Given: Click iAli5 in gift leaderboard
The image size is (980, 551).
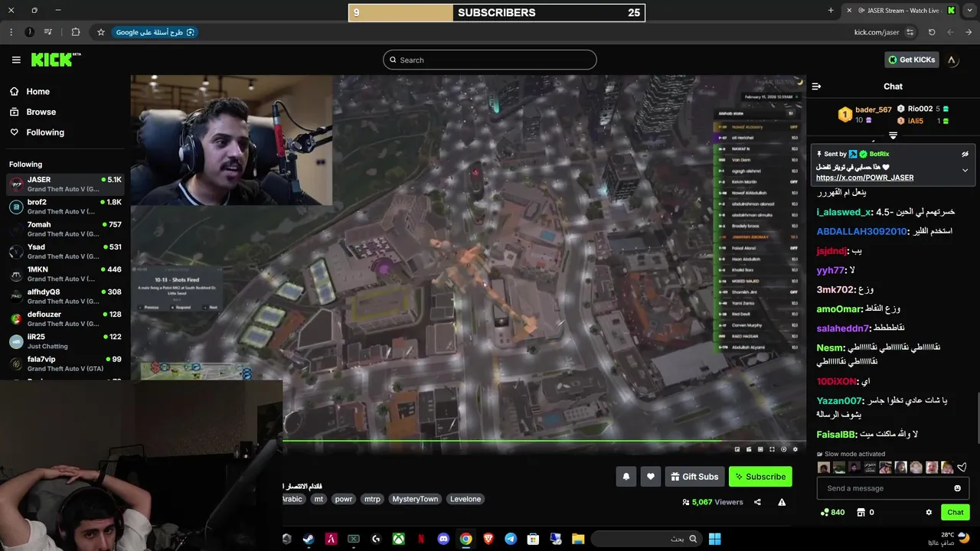Looking at the screenshot, I should pos(915,121).
